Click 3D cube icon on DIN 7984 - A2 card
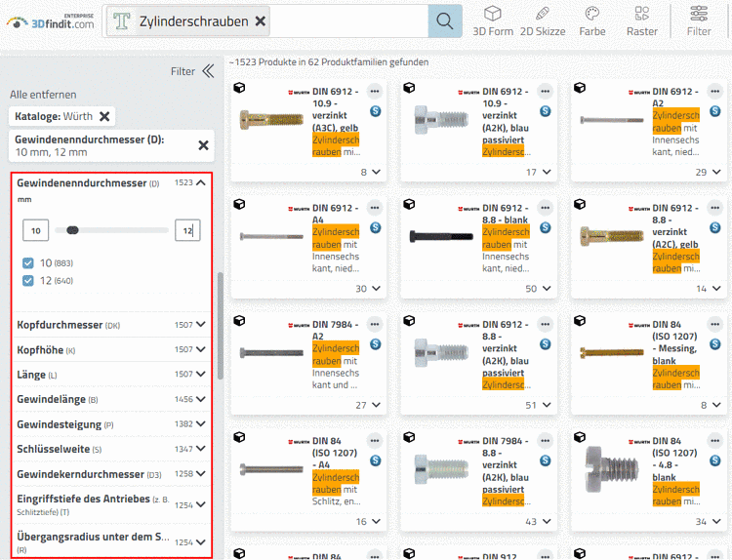Viewport: 732px width, 560px height. click(239, 321)
